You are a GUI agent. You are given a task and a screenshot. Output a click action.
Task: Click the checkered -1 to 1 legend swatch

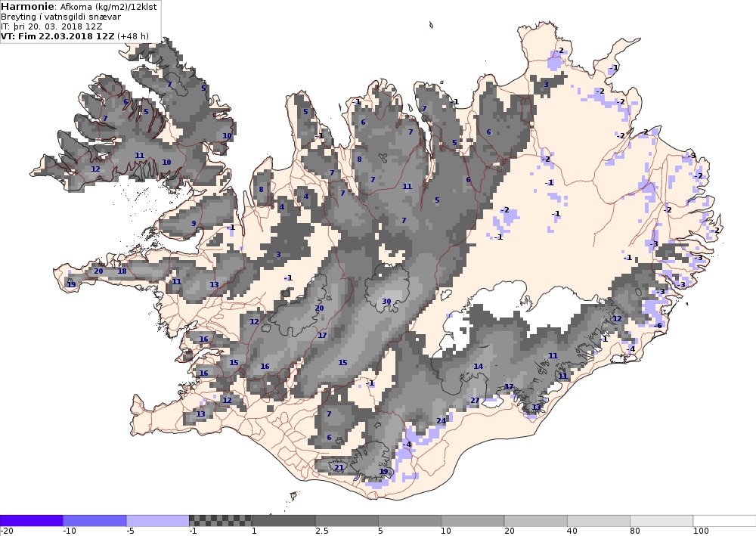220,521
